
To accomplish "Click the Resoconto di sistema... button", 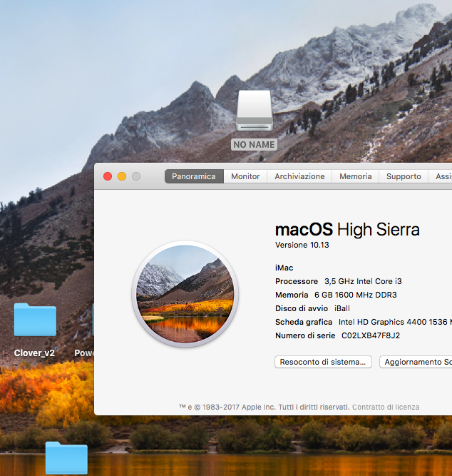I will 323,362.
